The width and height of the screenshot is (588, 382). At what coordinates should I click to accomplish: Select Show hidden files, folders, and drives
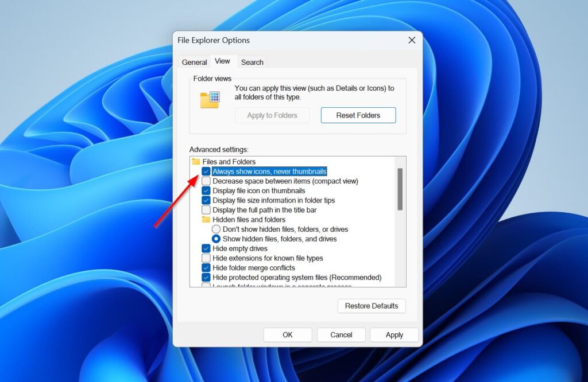(x=216, y=239)
